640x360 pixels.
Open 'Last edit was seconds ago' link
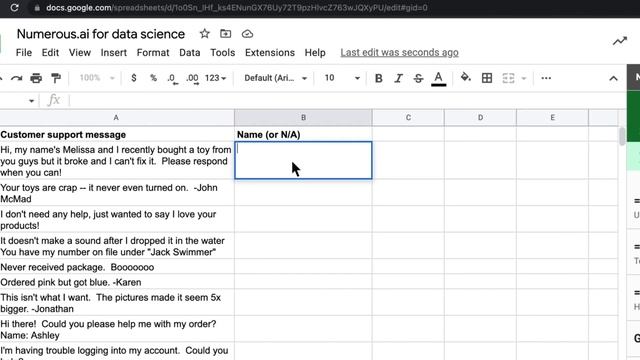(399, 53)
